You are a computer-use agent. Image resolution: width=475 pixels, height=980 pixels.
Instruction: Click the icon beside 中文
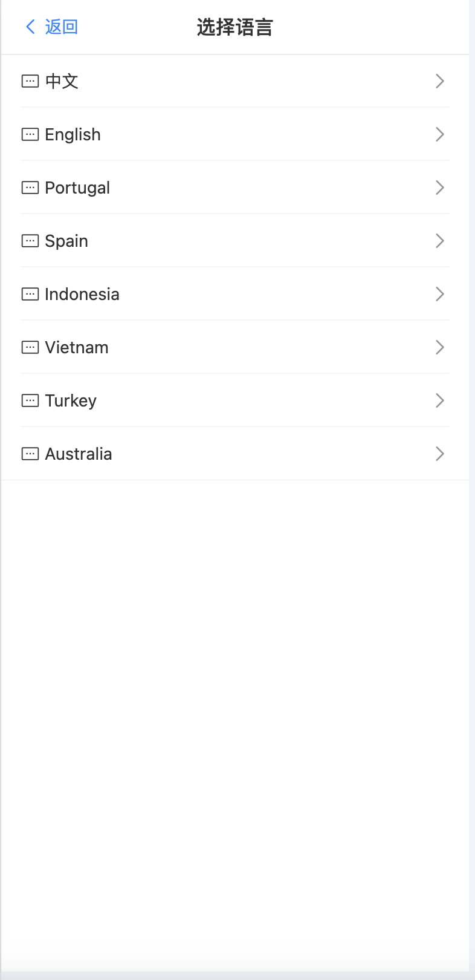[30, 81]
